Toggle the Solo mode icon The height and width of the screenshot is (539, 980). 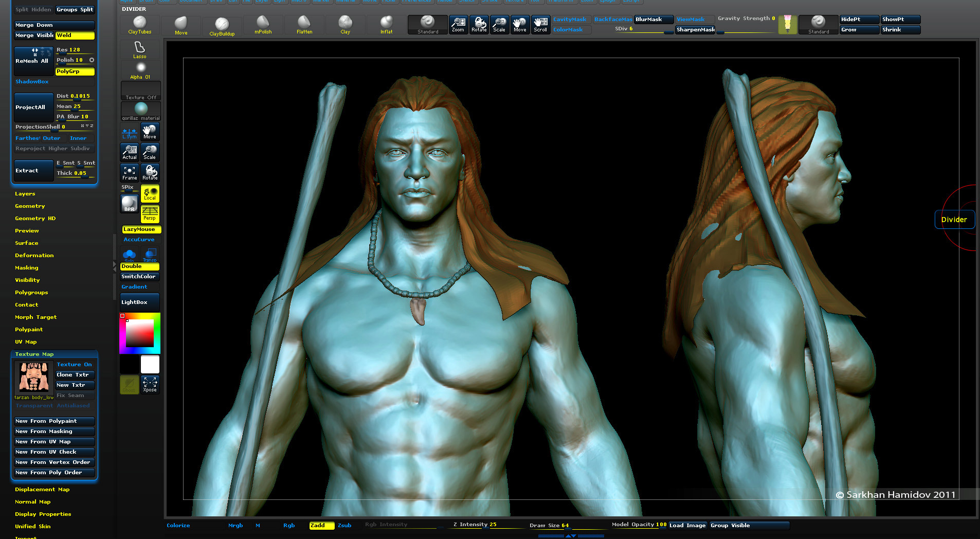pos(129,255)
